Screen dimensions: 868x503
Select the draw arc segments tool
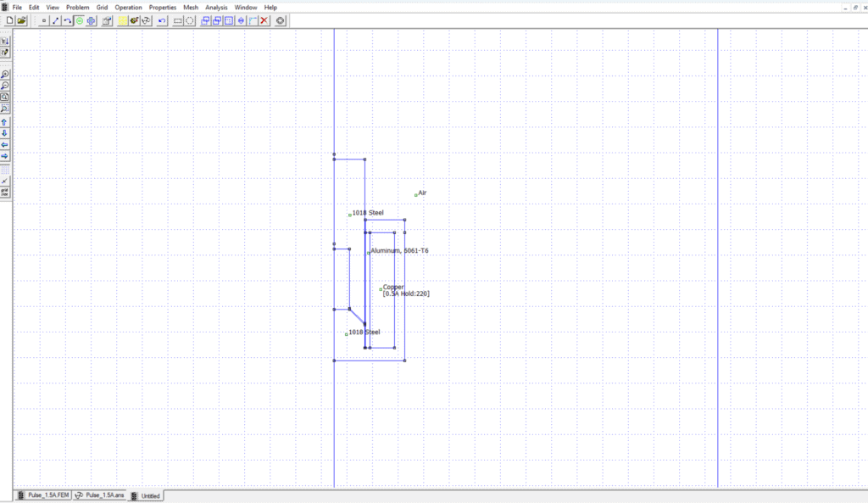(x=67, y=20)
